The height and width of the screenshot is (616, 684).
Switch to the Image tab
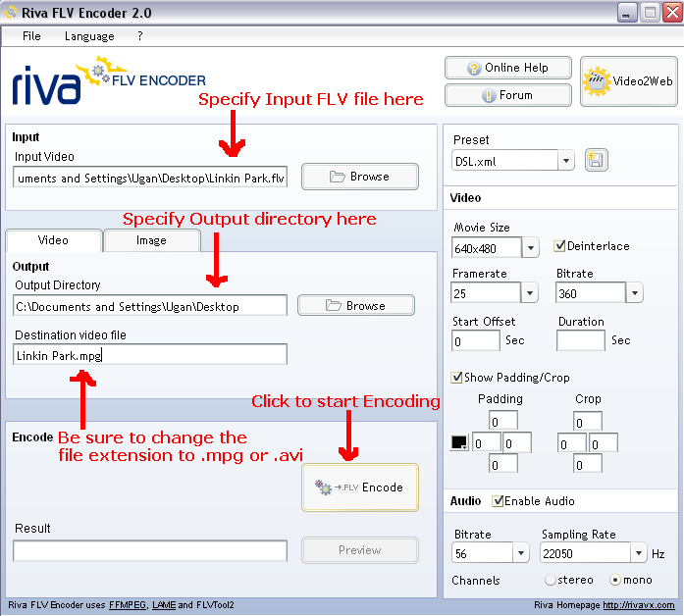pos(152,240)
